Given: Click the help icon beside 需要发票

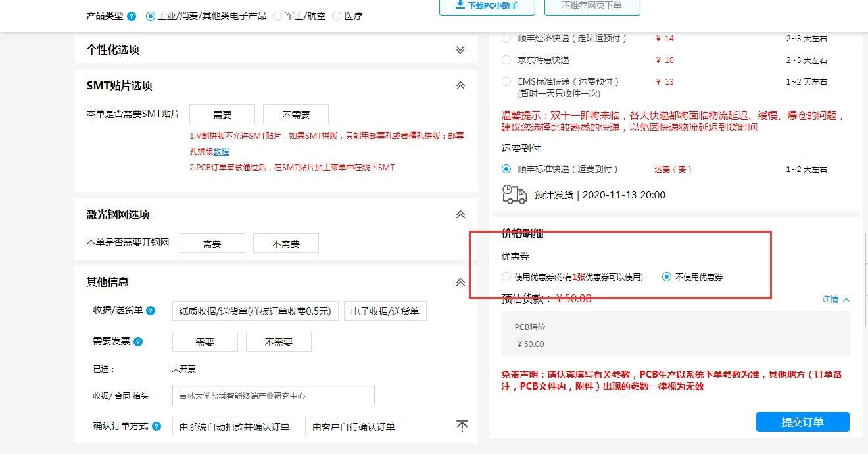Looking at the screenshot, I should click(x=138, y=342).
